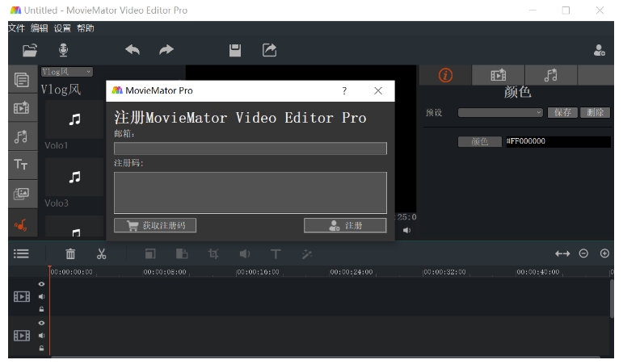Viewport: 623px width, 364px height.
Task: Open the 帮助 menu
Action: click(x=86, y=28)
